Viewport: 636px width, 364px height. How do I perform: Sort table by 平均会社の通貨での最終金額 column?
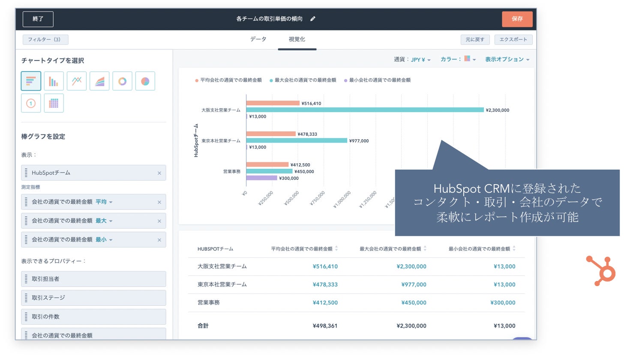(x=336, y=248)
